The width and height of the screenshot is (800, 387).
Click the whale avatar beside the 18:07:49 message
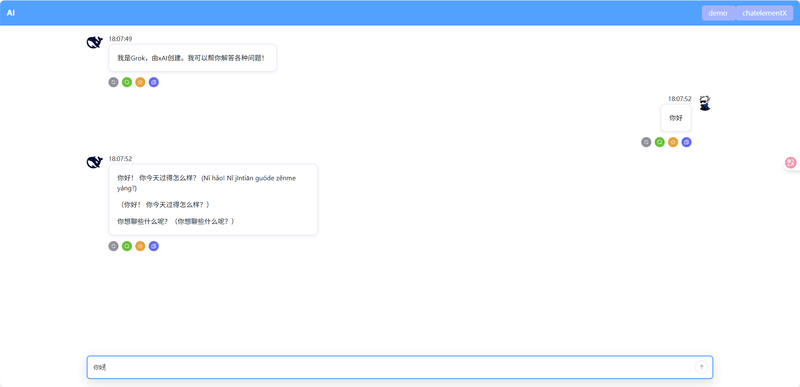tap(94, 42)
